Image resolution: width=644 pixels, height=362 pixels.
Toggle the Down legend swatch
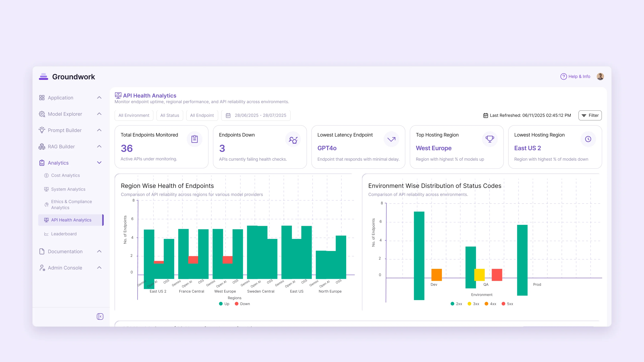[x=236, y=304]
